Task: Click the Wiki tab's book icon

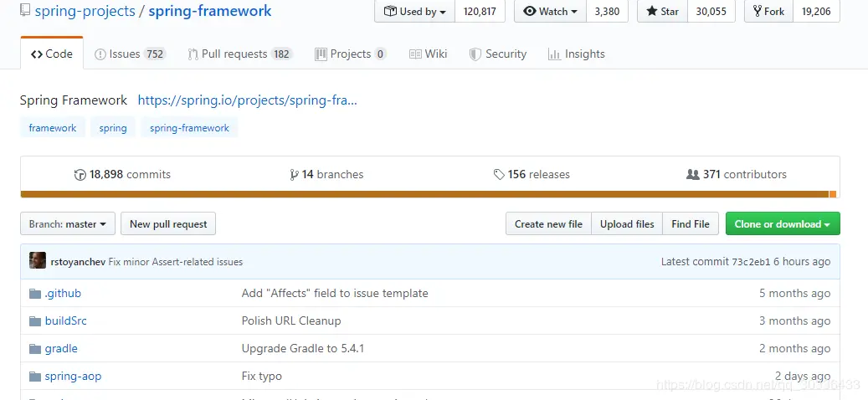Action: tap(415, 54)
